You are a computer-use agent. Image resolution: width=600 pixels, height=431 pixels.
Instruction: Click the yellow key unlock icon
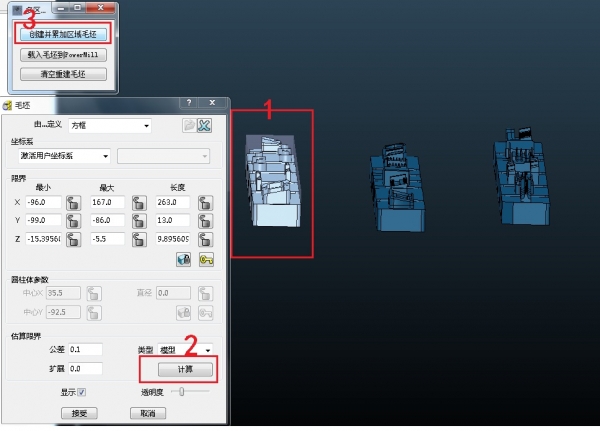coord(206,260)
